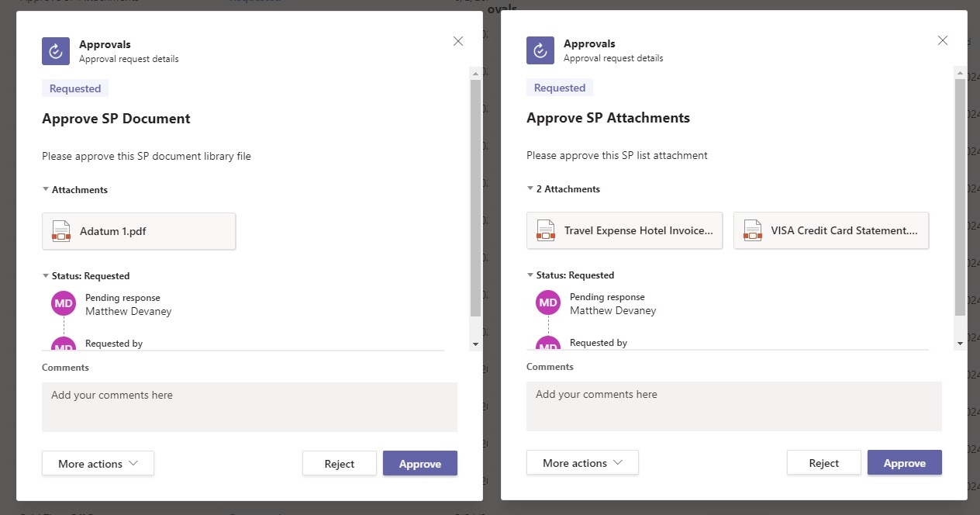This screenshot has height=515, width=980.
Task: Open the Adatum 1.pdf attachment
Action: click(139, 230)
